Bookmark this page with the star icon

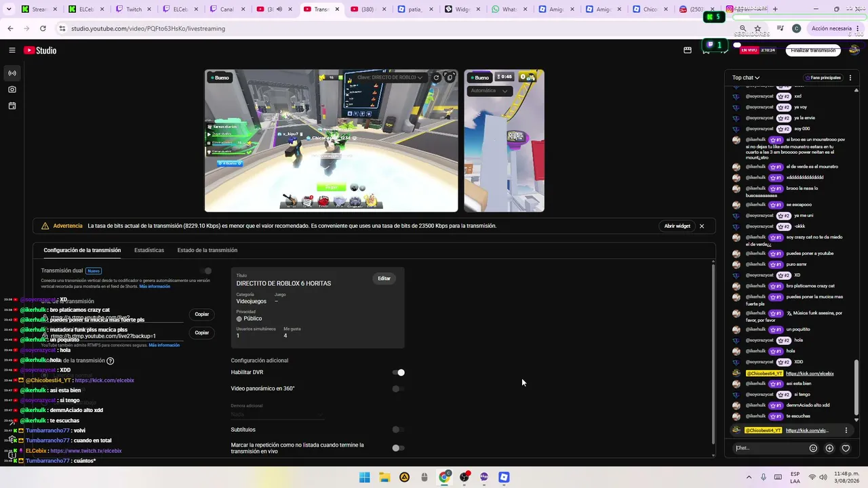tap(757, 28)
